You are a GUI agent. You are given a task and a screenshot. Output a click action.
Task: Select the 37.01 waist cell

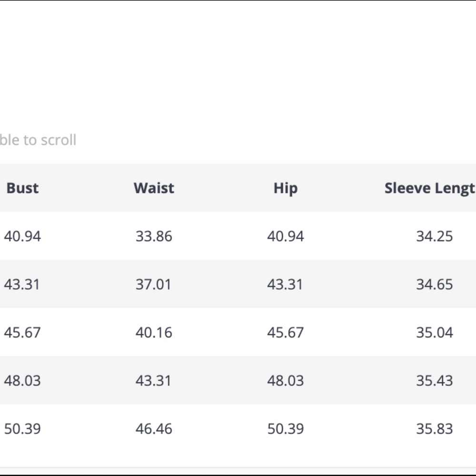click(x=153, y=285)
